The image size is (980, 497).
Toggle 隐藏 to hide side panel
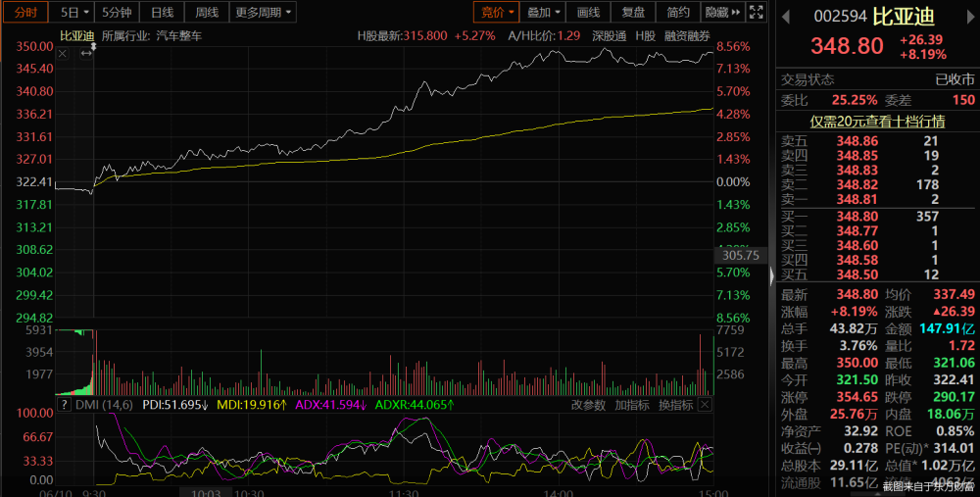(x=722, y=12)
